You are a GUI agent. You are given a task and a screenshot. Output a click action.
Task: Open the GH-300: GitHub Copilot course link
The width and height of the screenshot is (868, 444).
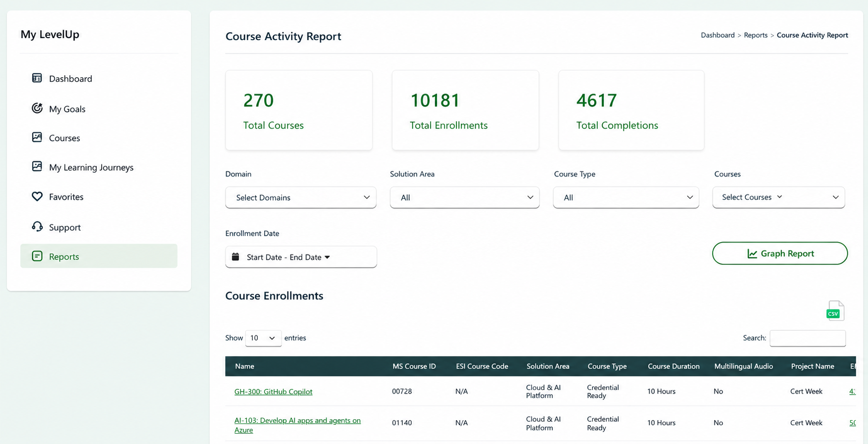point(273,392)
